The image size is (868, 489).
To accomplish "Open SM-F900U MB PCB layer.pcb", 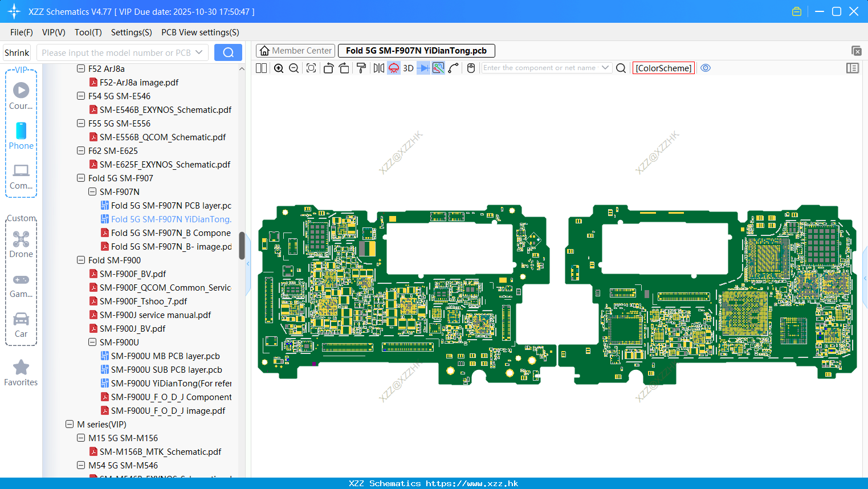I will pyautogui.click(x=160, y=356).
